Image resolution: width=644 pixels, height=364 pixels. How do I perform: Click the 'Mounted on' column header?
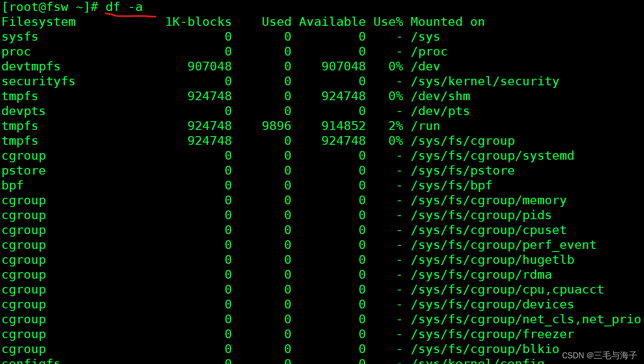point(447,22)
